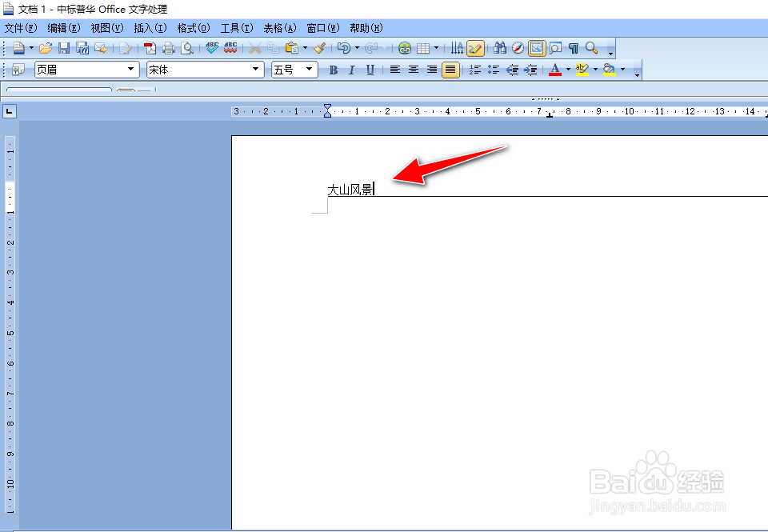Toggle italic formatting

[352, 70]
